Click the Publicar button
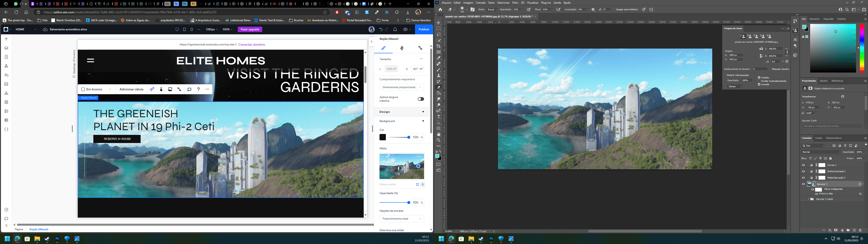Viewport: 868px width, 244px height. tap(424, 29)
